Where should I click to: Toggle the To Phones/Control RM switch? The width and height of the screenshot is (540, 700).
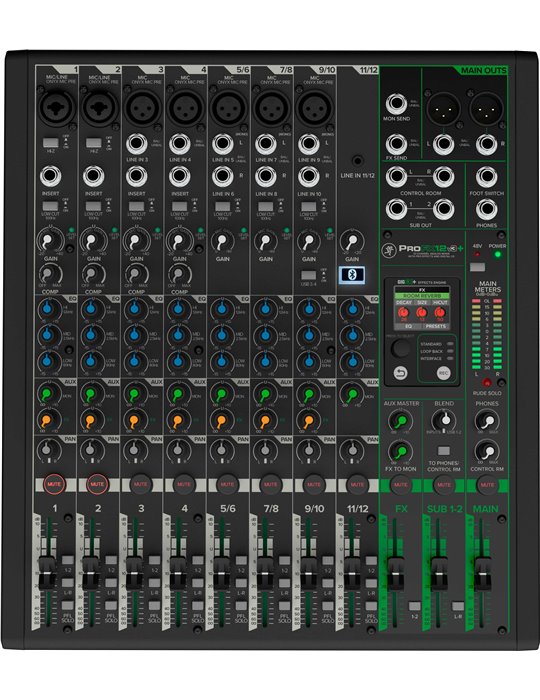(x=443, y=450)
